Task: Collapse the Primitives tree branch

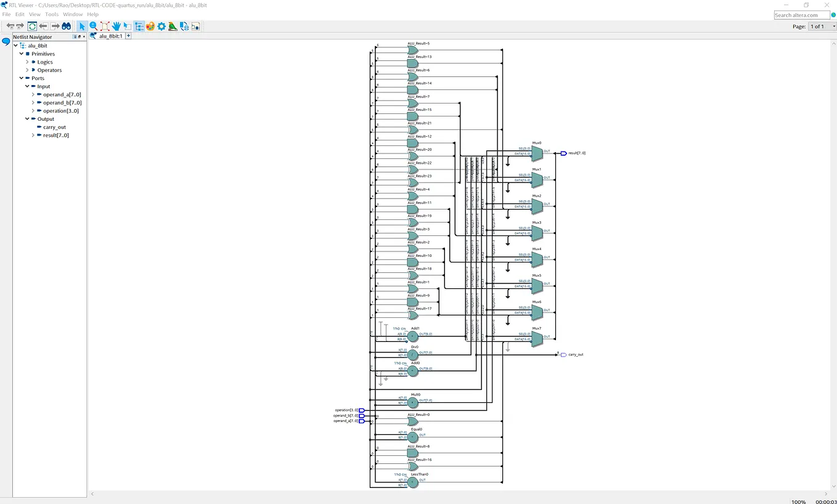Action: pyautogui.click(x=20, y=53)
